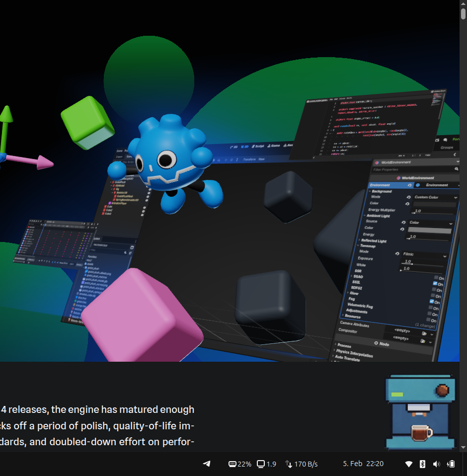
Task: Open the Telegram tray icon
Action: pyautogui.click(x=207, y=464)
